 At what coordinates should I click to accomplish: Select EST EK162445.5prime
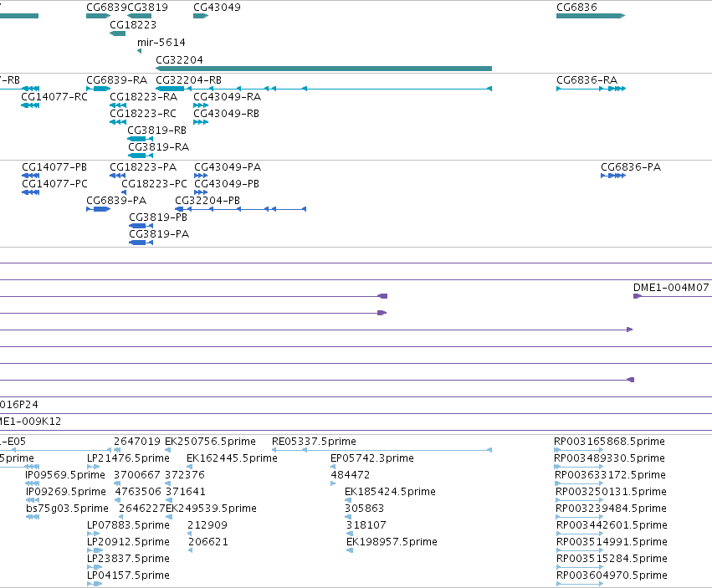[x=232, y=458]
